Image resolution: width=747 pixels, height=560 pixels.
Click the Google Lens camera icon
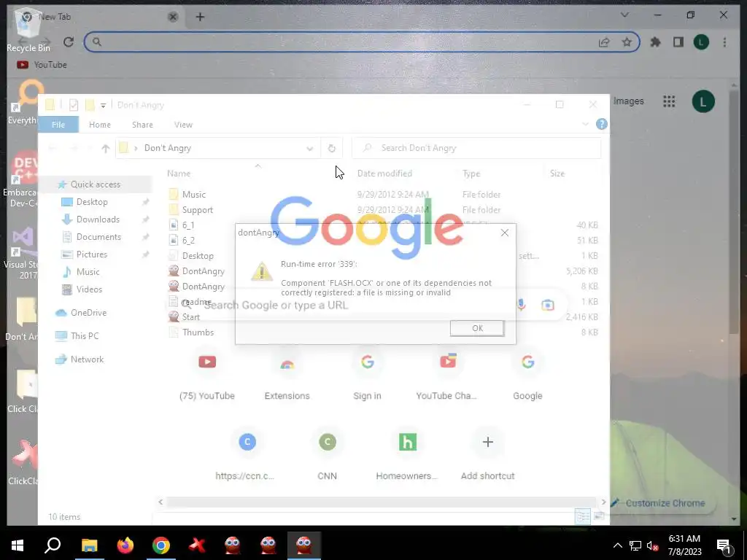coord(547,306)
